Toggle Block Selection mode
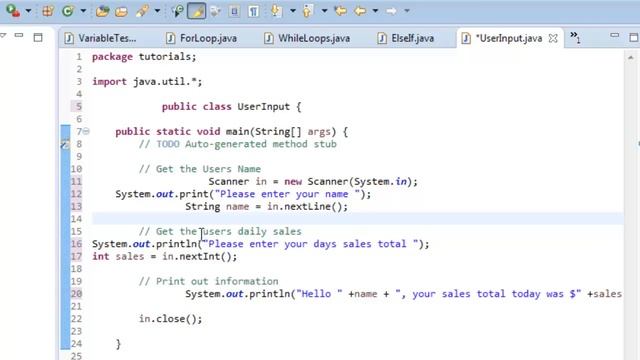 tap(234, 11)
